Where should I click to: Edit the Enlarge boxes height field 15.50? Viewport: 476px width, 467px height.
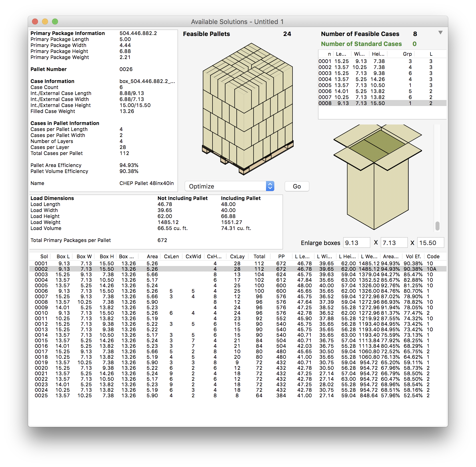(x=430, y=243)
